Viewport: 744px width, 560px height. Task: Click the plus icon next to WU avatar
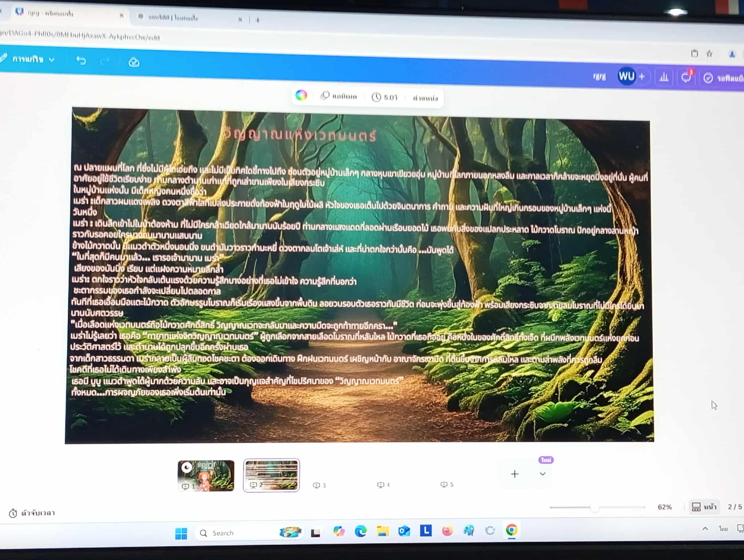pyautogui.click(x=642, y=77)
